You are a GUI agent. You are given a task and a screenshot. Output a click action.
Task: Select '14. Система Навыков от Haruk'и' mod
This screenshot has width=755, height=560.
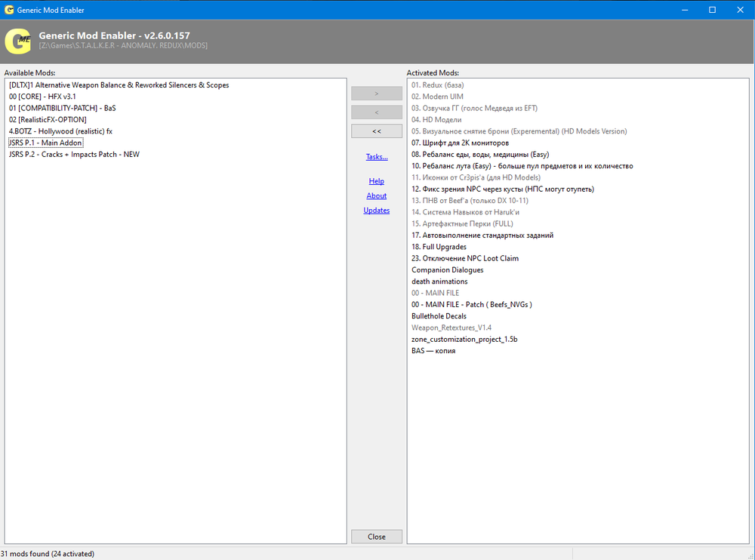(x=465, y=212)
